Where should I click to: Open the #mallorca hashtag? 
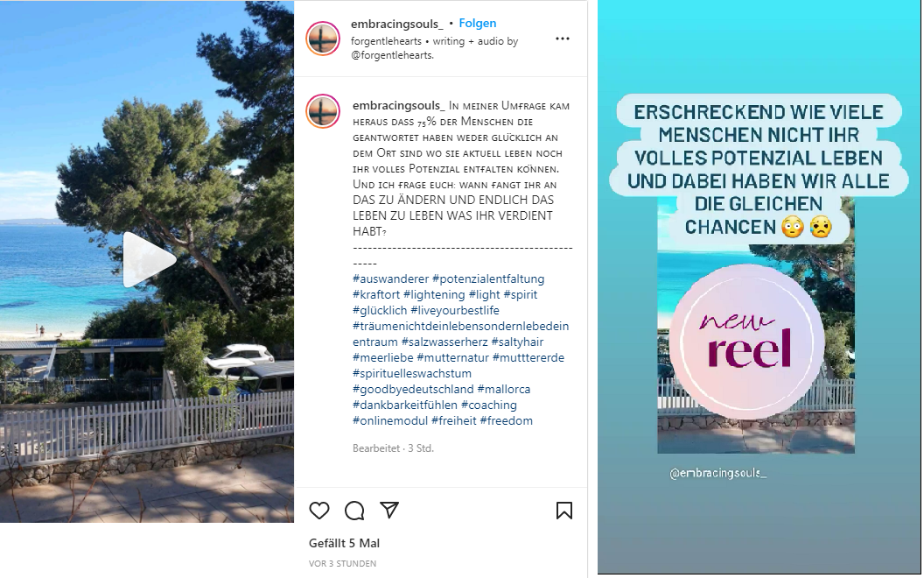[504, 389]
